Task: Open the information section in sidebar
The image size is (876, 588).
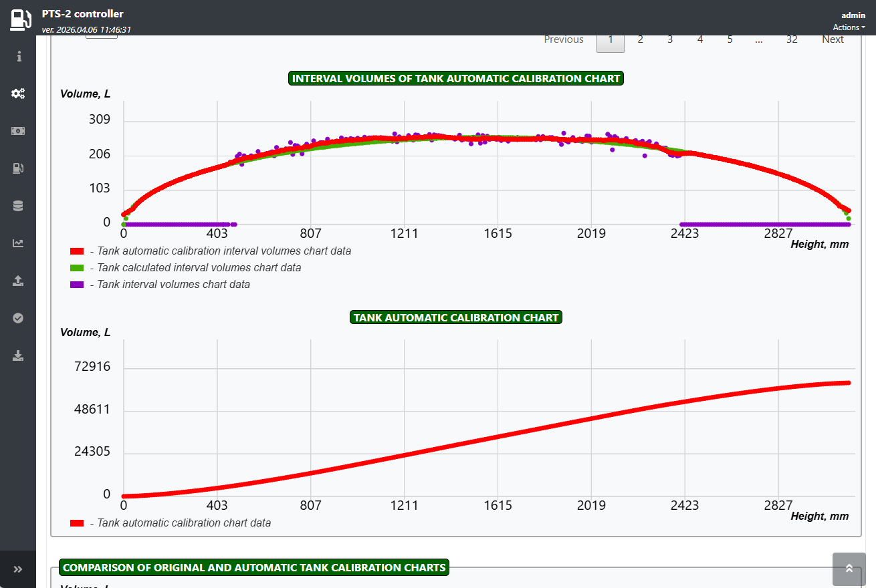Action: click(19, 57)
